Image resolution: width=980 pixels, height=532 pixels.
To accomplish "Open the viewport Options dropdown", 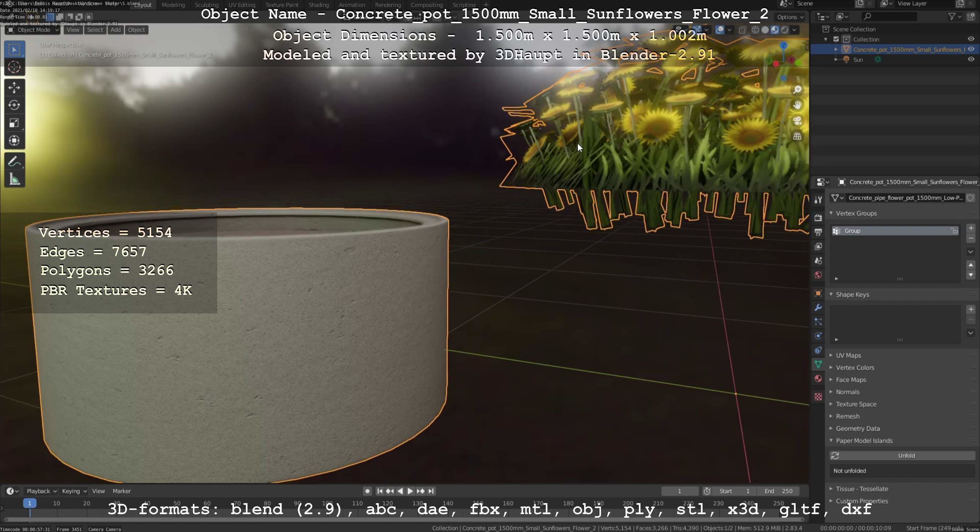I will point(791,17).
